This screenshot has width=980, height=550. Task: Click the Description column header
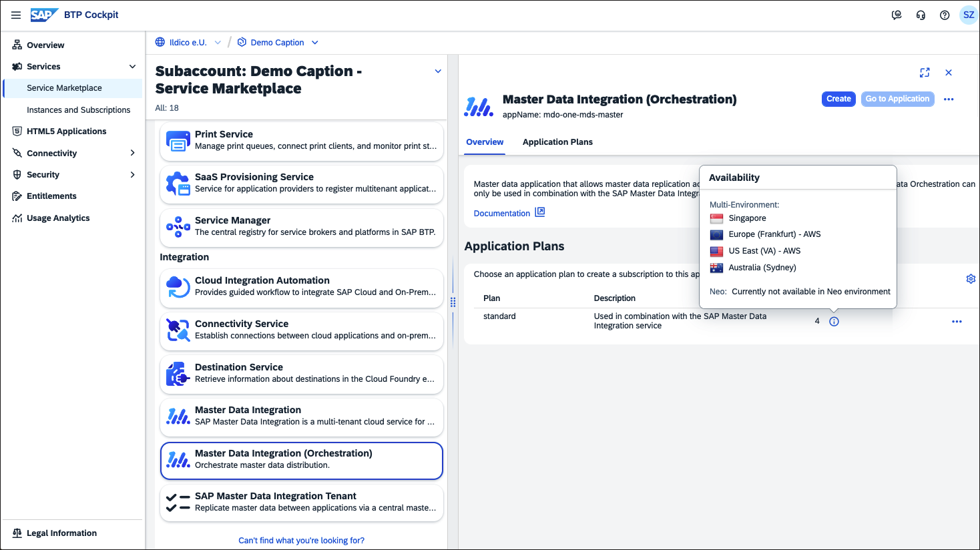pyautogui.click(x=615, y=298)
